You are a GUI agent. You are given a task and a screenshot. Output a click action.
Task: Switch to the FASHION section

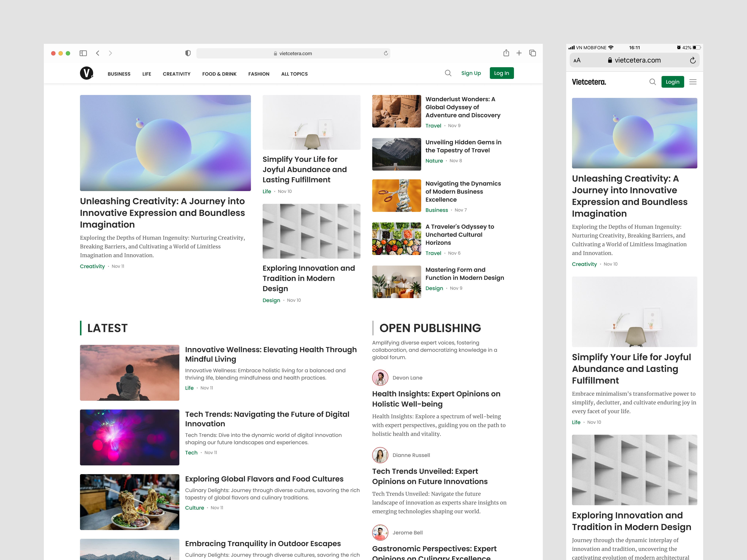click(259, 74)
